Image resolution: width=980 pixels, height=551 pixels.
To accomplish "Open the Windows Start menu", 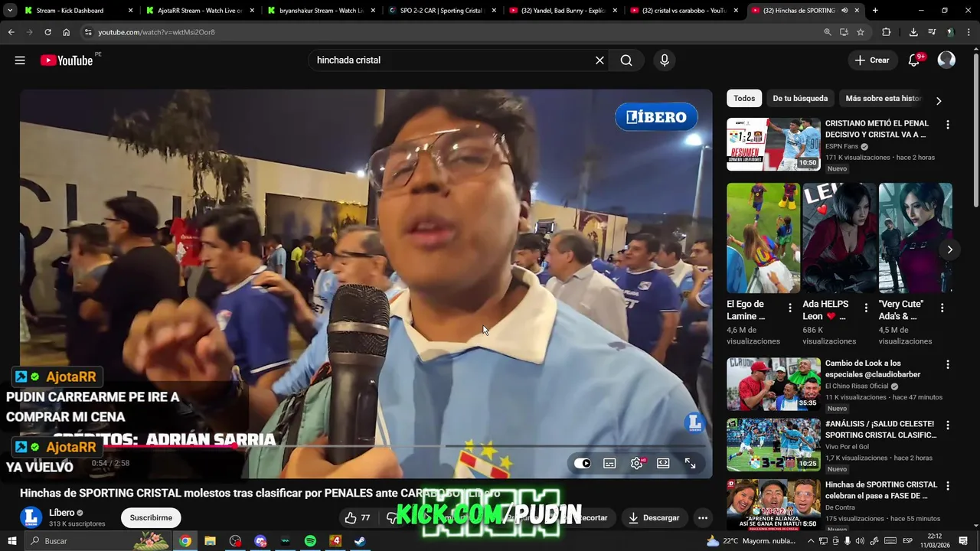I will [x=11, y=541].
